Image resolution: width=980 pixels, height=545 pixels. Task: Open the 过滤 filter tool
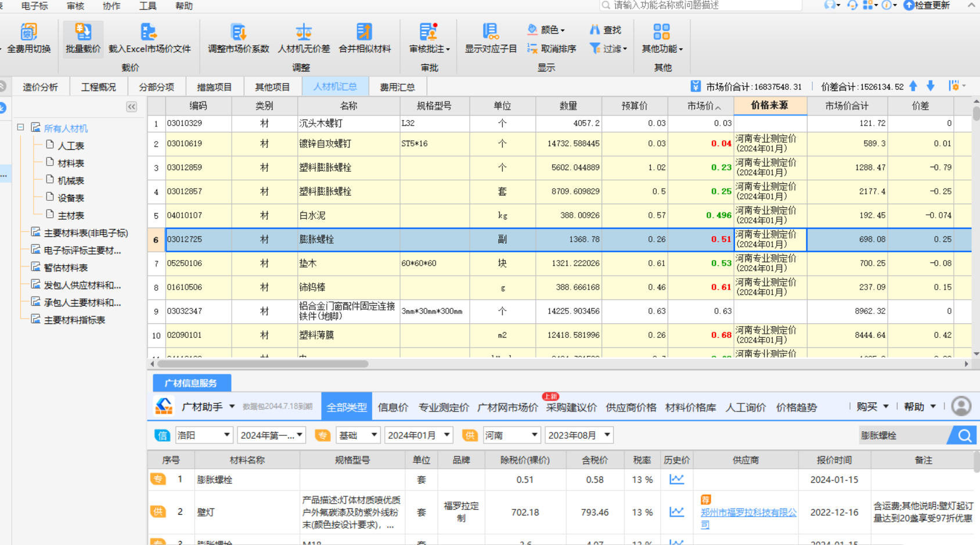coord(607,49)
